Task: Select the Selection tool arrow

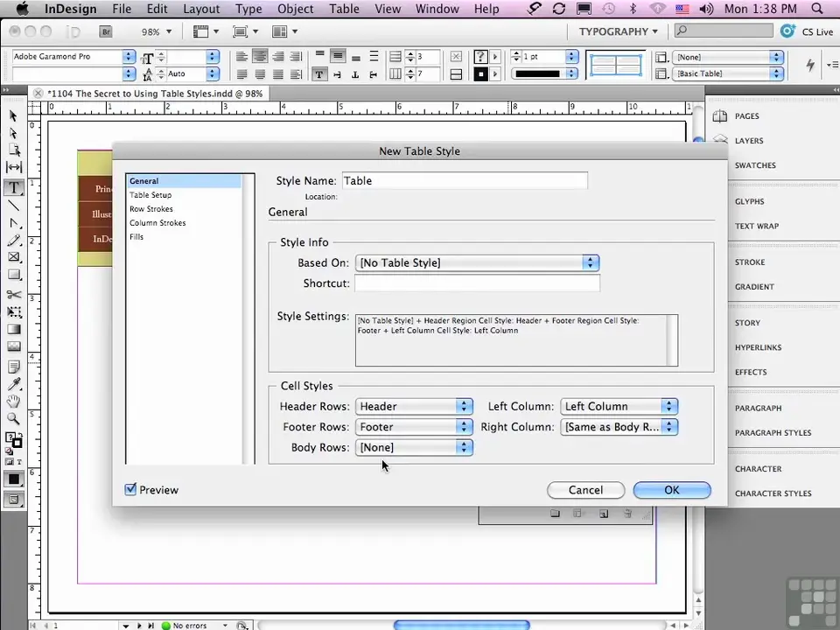Action: click(x=13, y=115)
